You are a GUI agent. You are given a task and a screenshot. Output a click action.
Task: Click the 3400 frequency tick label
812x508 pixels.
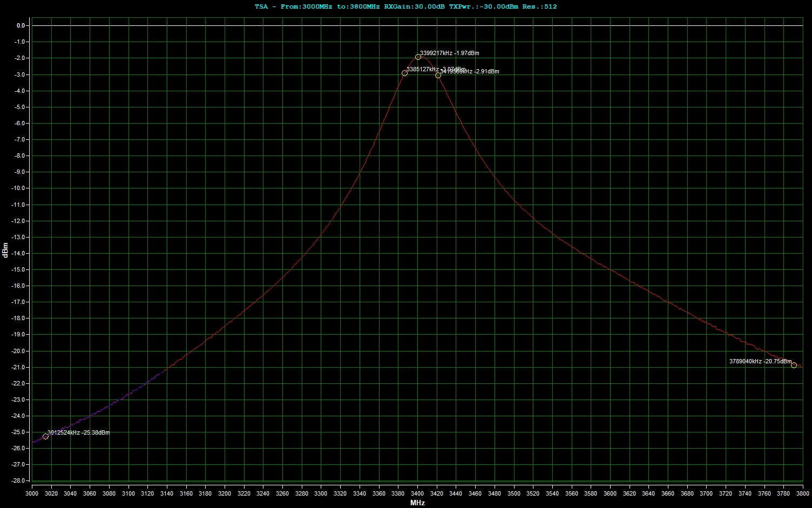(x=417, y=493)
